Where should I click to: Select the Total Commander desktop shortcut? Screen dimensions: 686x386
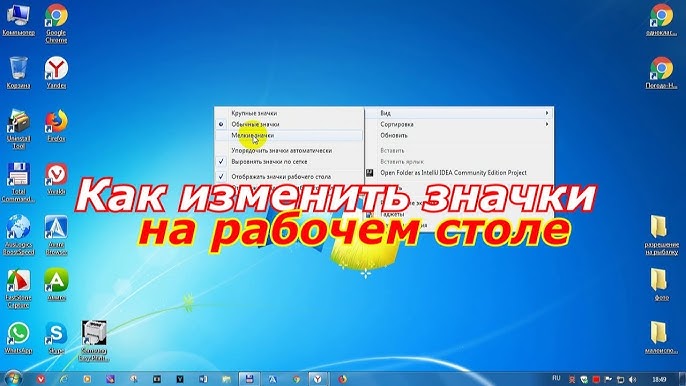18,182
